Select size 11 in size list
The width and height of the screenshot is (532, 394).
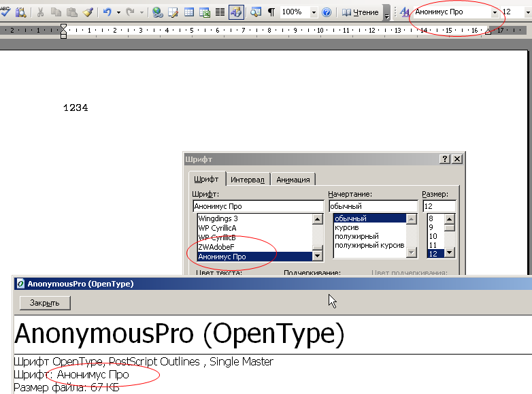coord(435,245)
